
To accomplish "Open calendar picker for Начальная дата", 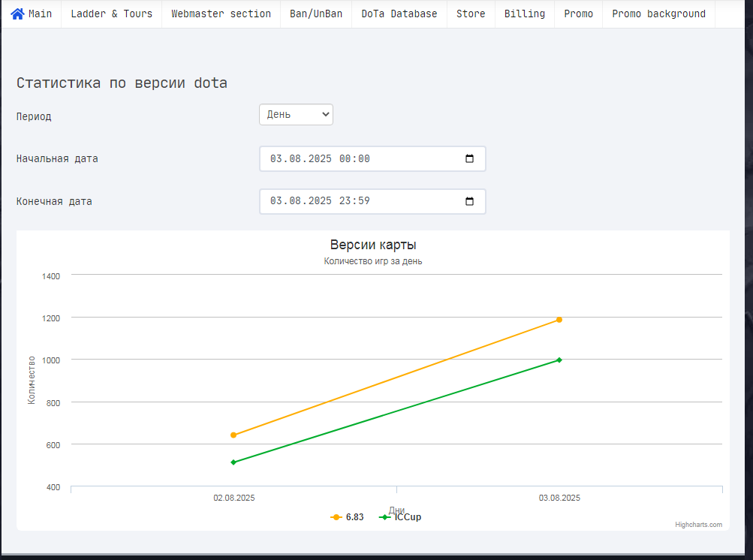I will pyautogui.click(x=469, y=158).
